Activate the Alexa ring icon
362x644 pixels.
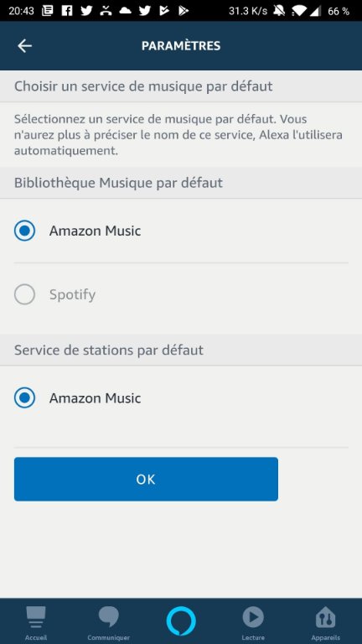tap(181, 621)
